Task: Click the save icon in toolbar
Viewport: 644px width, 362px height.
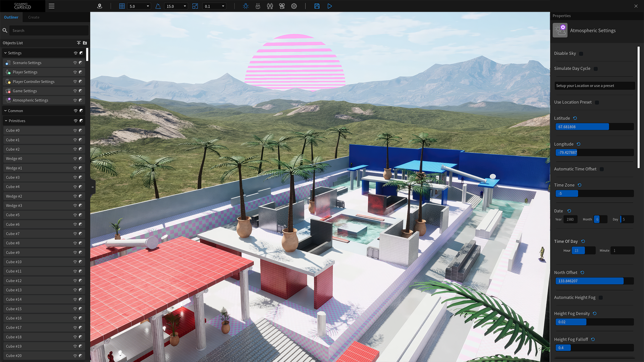Action: [317, 6]
